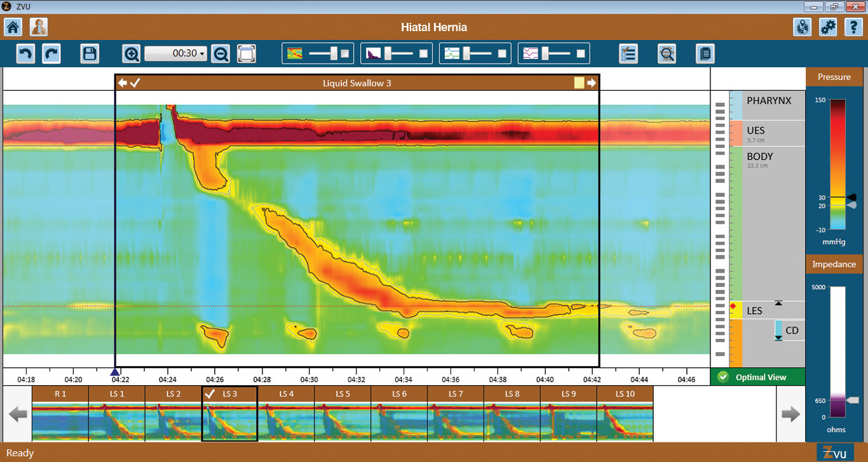Click the red diamond LES marker
This screenshot has height=462, width=868.
(x=733, y=307)
